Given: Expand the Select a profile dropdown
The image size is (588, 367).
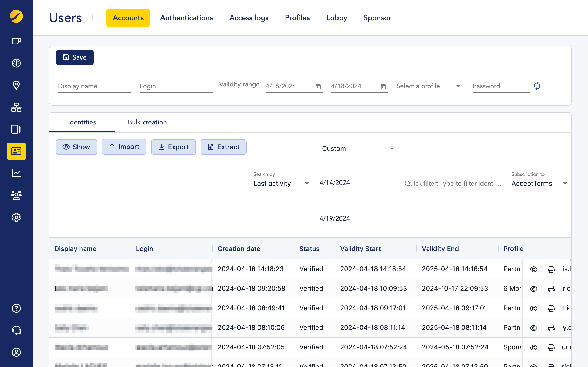Looking at the screenshot, I should [429, 86].
